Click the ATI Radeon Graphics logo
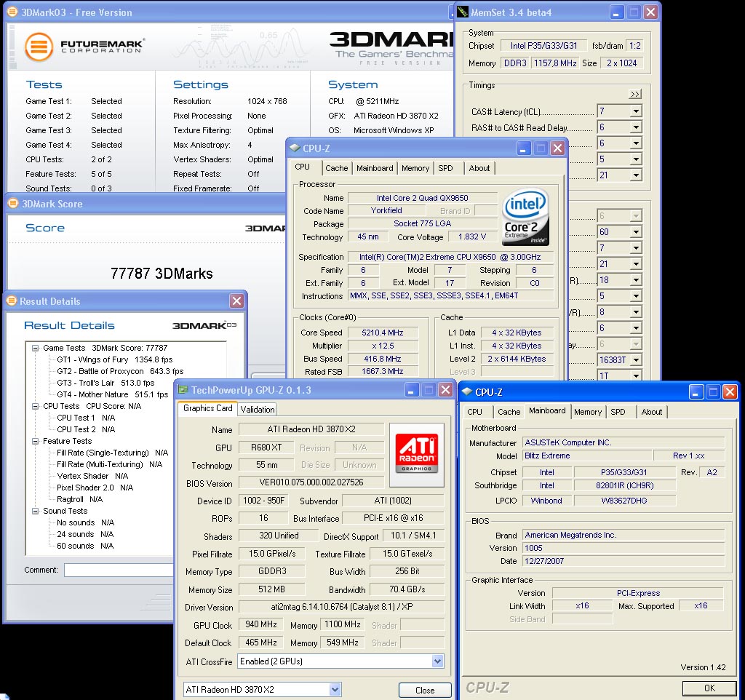Image resolution: width=745 pixels, height=700 pixels. pos(417,456)
